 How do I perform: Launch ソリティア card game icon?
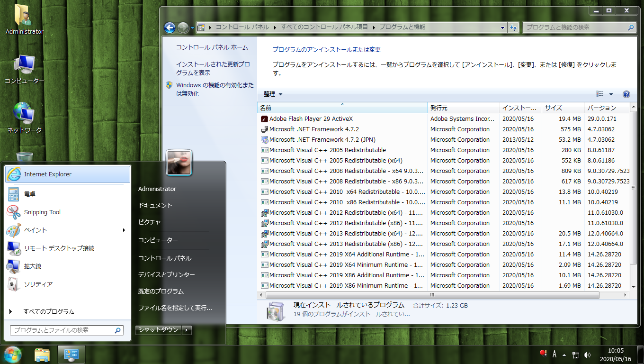13,284
